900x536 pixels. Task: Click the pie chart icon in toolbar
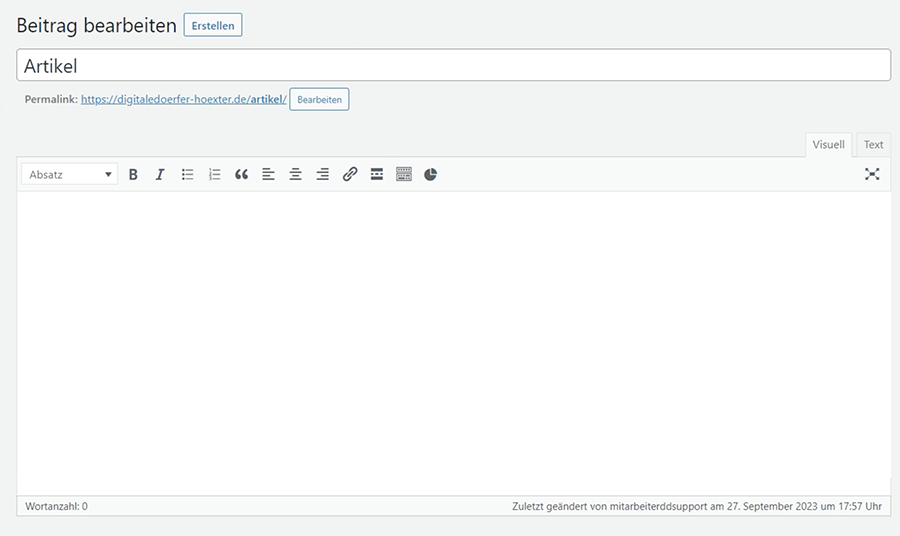(x=431, y=174)
